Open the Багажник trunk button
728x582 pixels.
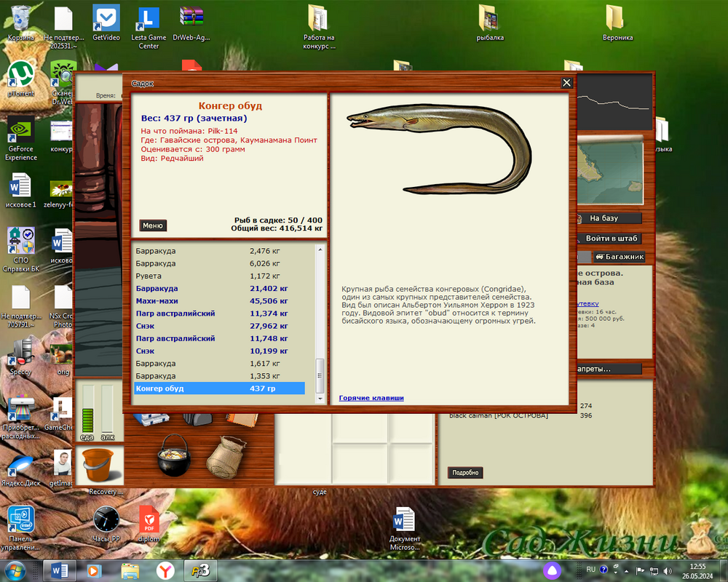620,257
